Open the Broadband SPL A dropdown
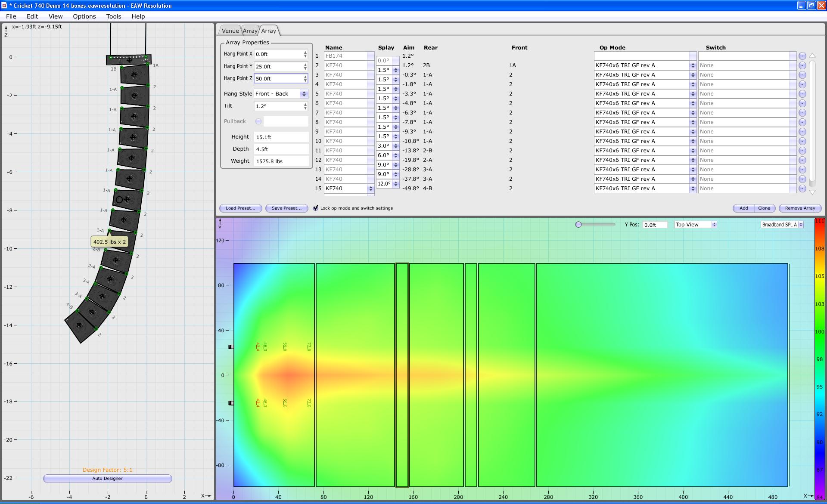 (x=782, y=225)
